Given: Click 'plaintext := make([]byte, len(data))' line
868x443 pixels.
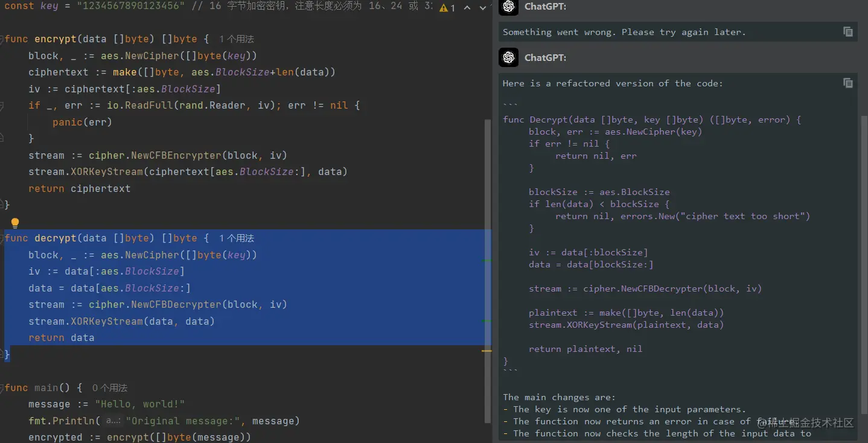Looking at the screenshot, I should [x=626, y=313].
